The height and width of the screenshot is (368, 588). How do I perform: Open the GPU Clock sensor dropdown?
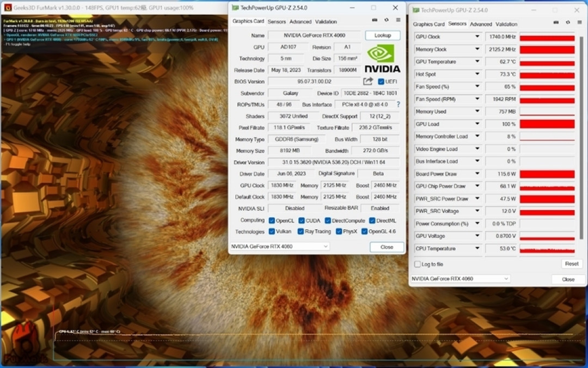click(477, 36)
